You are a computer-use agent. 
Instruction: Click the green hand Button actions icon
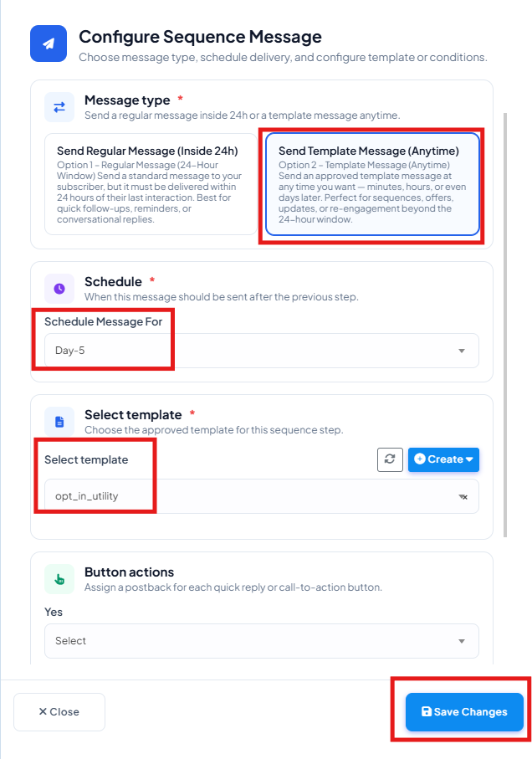coord(59,579)
